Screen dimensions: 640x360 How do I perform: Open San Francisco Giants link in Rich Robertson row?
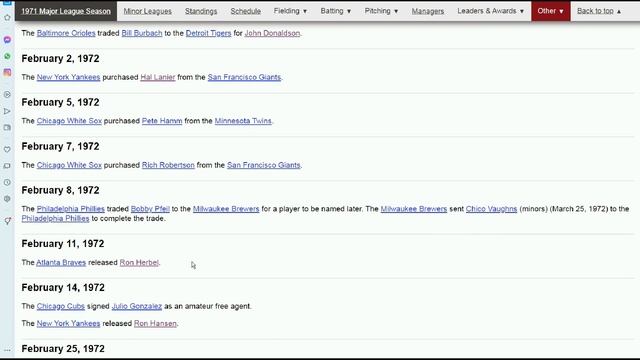coord(263,165)
